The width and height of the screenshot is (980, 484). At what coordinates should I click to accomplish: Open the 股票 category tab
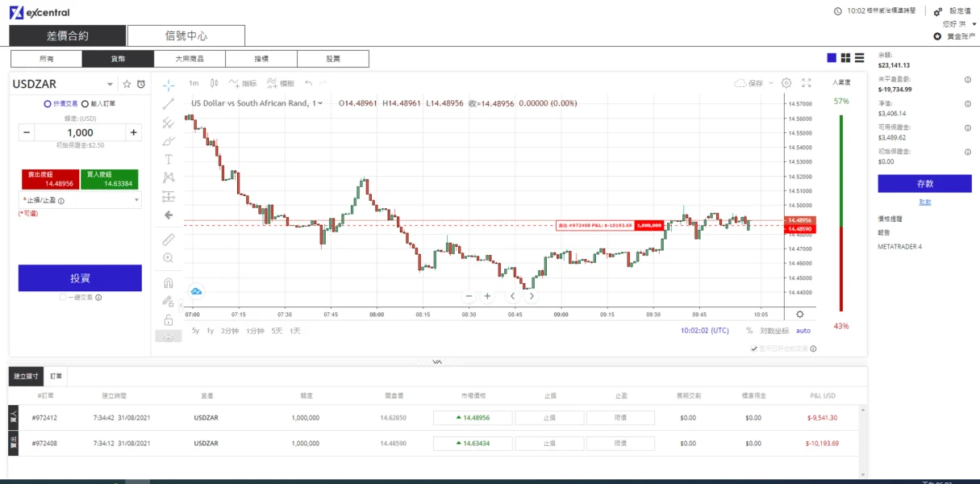333,59
